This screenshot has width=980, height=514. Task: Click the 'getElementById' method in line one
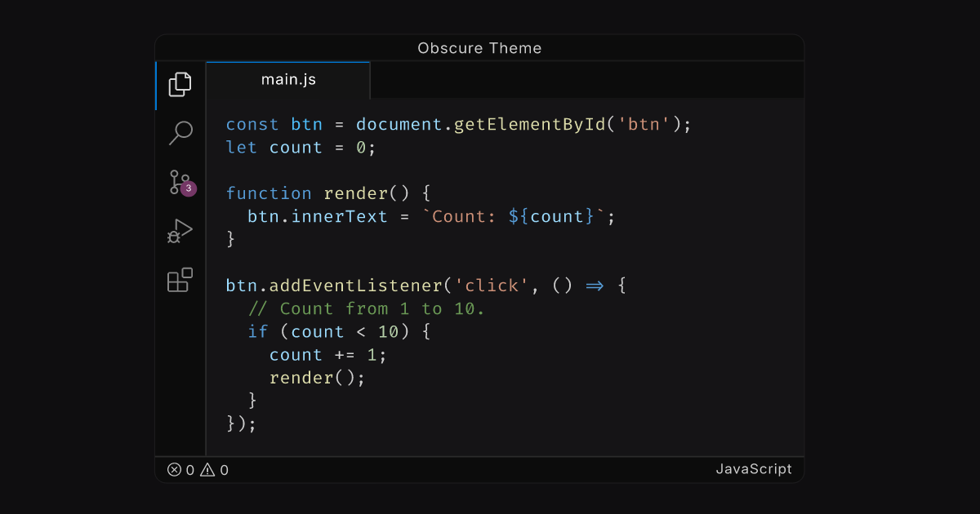point(530,125)
